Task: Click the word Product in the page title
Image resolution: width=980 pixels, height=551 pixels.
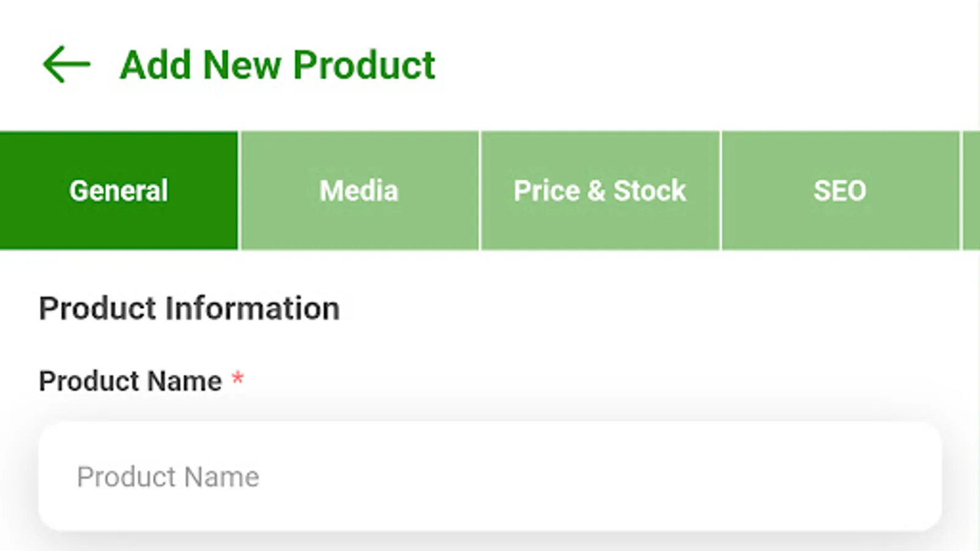Action: coord(364,65)
